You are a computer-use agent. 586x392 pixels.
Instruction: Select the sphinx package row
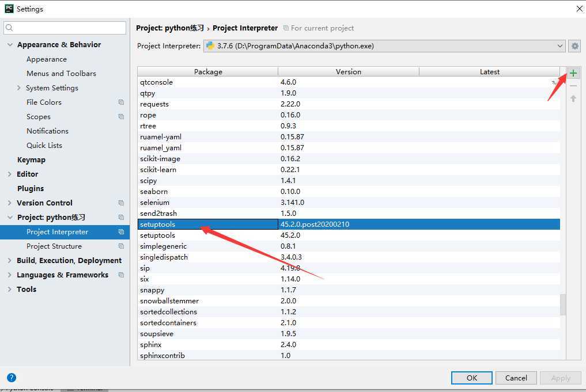pos(349,345)
